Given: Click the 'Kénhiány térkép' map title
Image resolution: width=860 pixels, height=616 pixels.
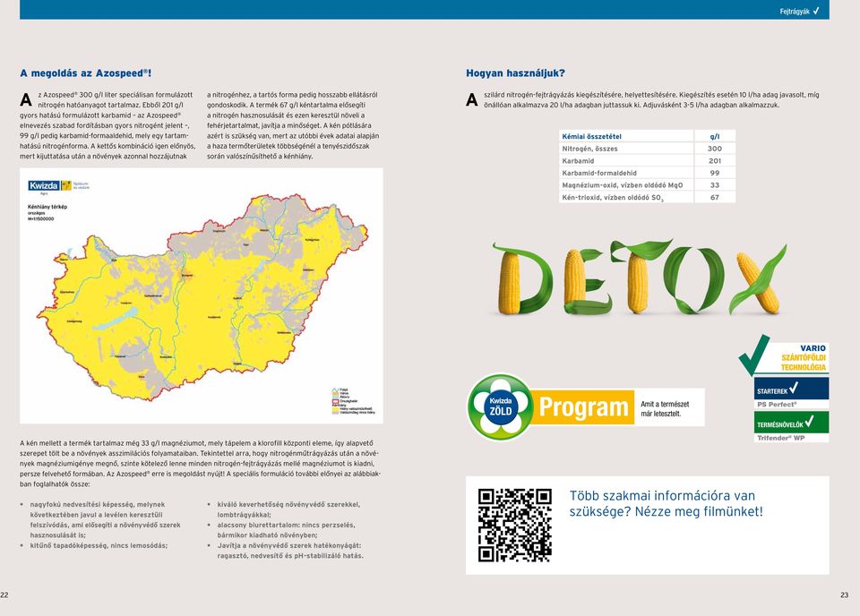Looking at the screenshot, I should tap(47, 207).
